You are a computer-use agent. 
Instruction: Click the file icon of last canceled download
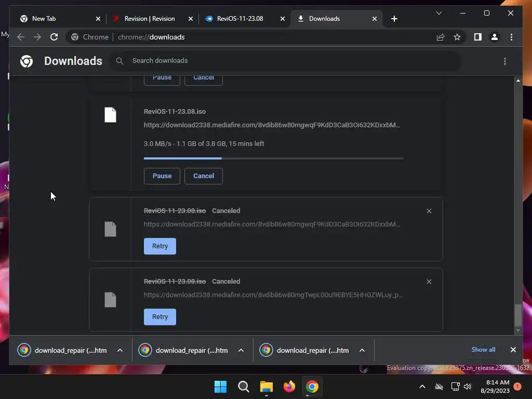pos(110,300)
